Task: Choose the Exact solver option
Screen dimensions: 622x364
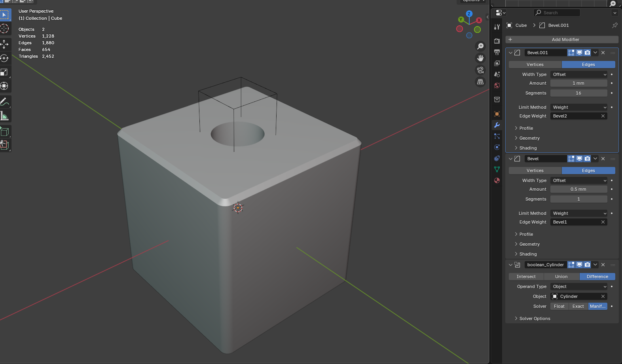Action: (578, 306)
